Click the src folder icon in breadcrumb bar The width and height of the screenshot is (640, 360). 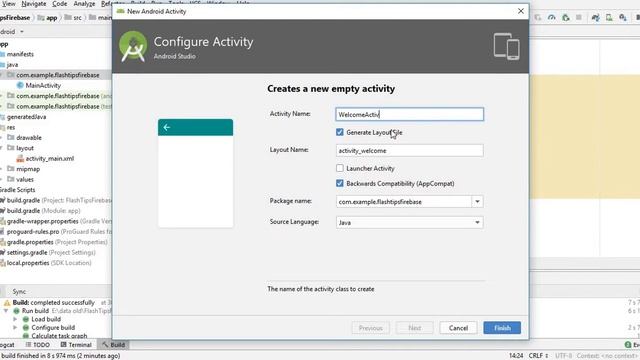click(68, 18)
